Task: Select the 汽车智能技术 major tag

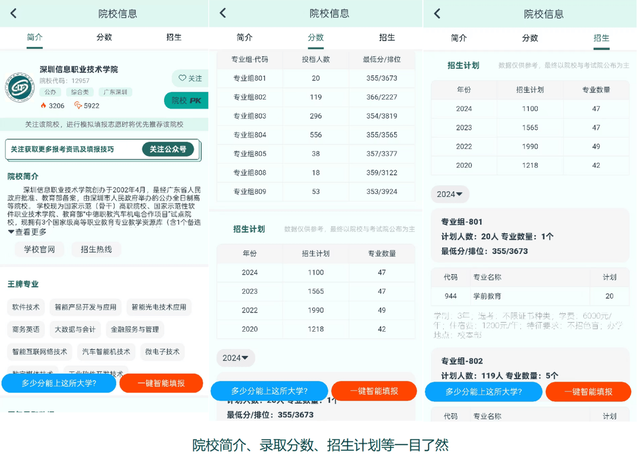Action: (106, 351)
